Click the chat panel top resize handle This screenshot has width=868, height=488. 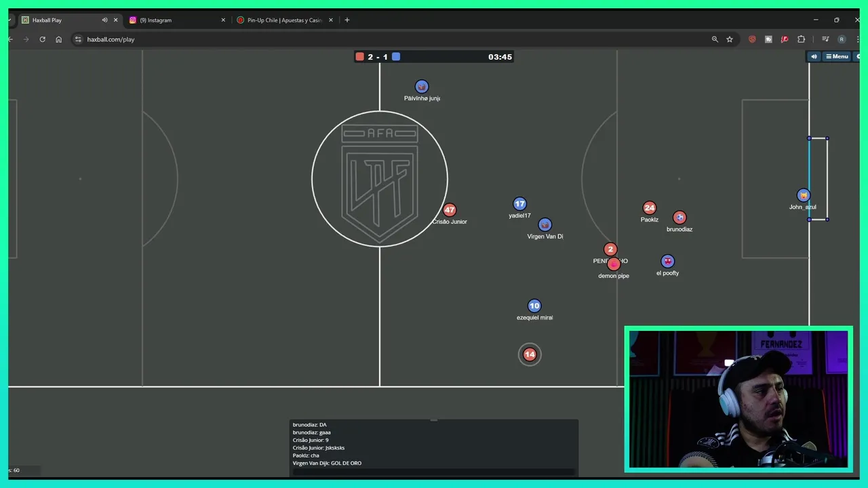coord(434,420)
